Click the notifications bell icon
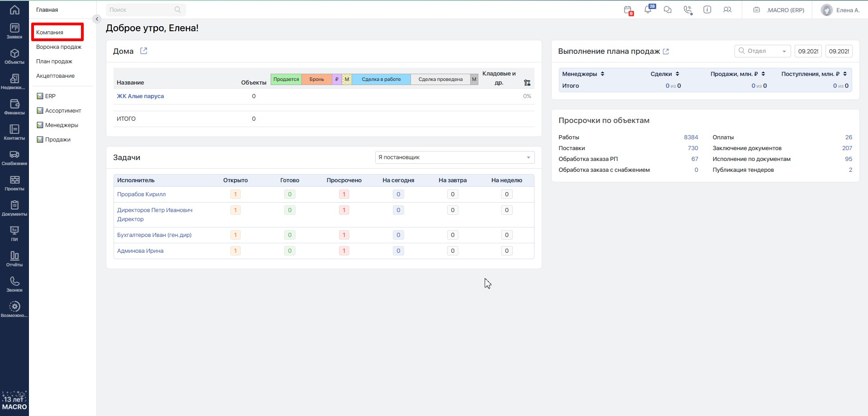 pyautogui.click(x=648, y=10)
